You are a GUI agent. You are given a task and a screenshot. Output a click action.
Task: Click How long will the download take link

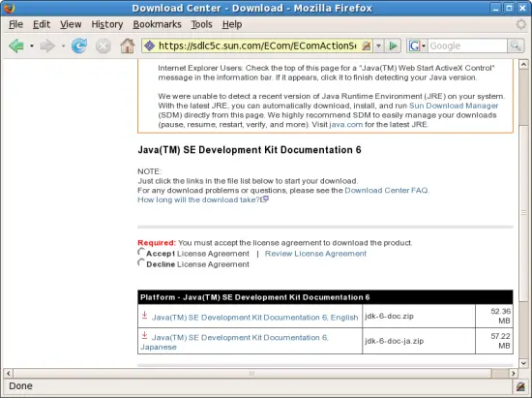tap(198, 199)
